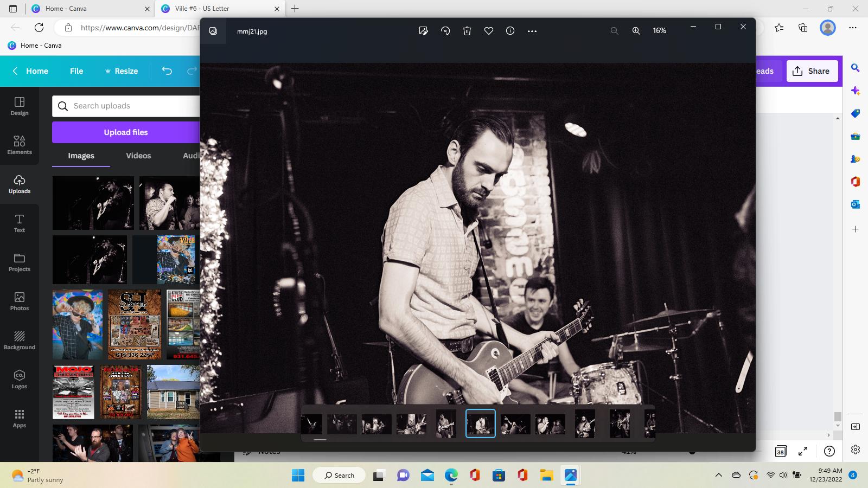Select the house photo upload thumbnail

point(173,392)
